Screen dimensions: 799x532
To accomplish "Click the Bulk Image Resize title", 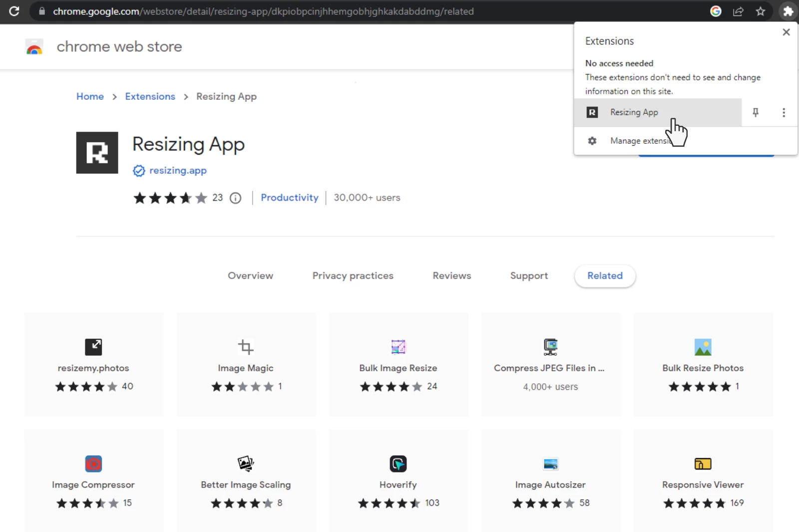I will click(398, 368).
